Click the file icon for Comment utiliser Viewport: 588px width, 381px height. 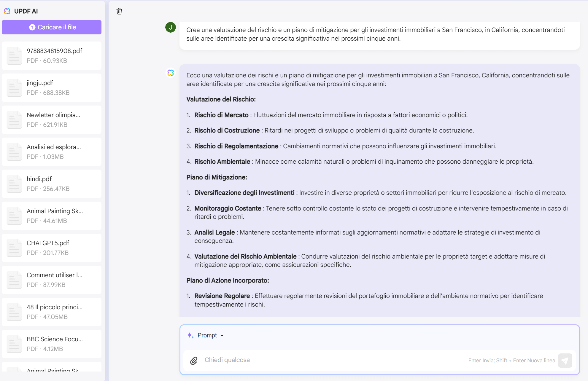pos(14,280)
